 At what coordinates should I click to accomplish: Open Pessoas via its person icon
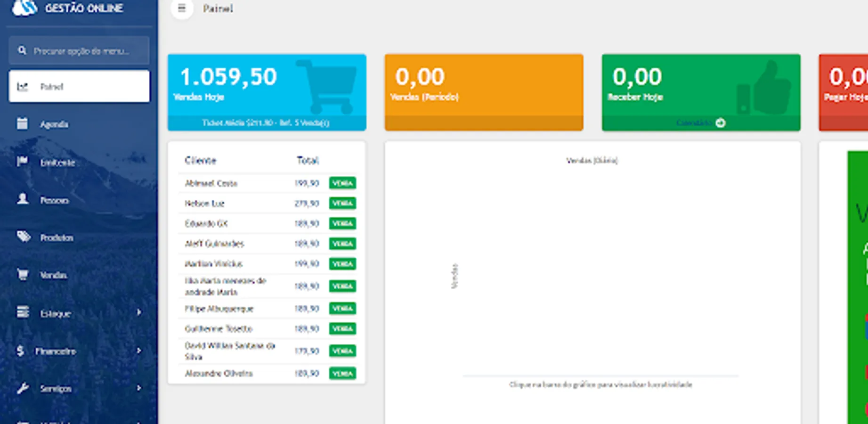22,199
